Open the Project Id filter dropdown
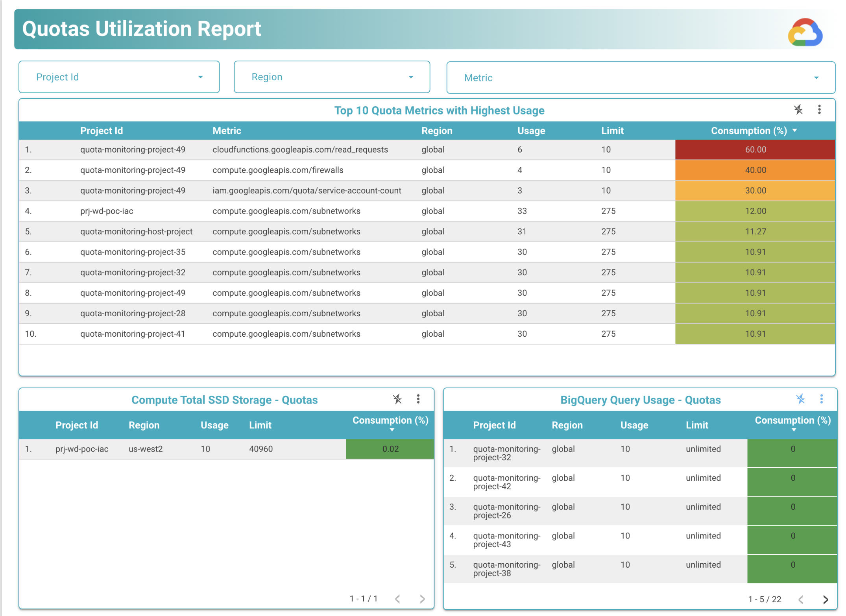The height and width of the screenshot is (616, 846). coord(119,77)
